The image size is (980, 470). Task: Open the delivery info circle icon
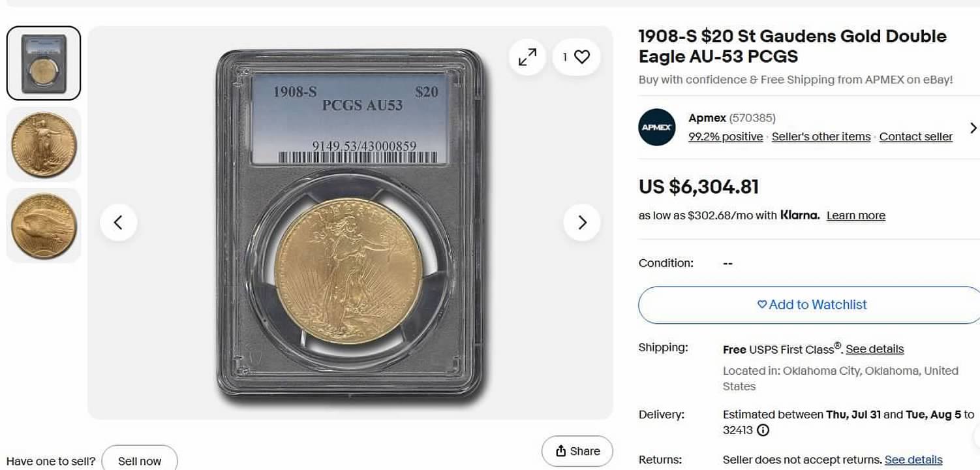tap(763, 430)
